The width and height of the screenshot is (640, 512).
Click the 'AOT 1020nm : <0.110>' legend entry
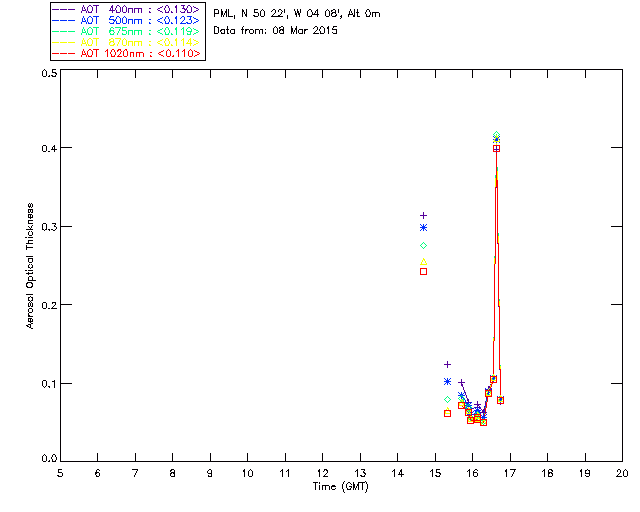[x=126, y=53]
